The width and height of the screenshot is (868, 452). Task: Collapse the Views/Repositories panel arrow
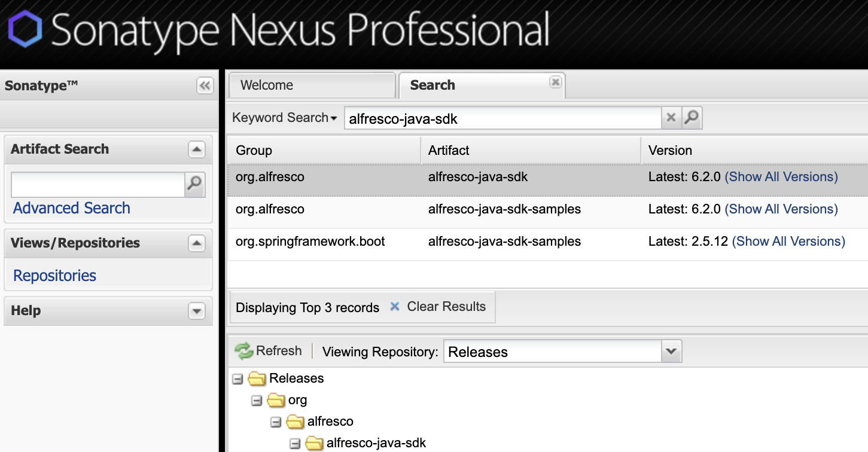197,243
